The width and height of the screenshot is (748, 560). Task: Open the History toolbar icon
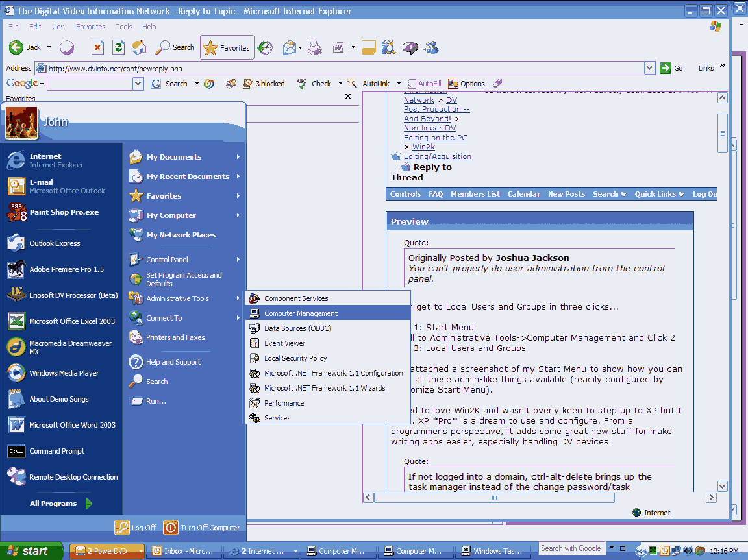click(x=265, y=47)
